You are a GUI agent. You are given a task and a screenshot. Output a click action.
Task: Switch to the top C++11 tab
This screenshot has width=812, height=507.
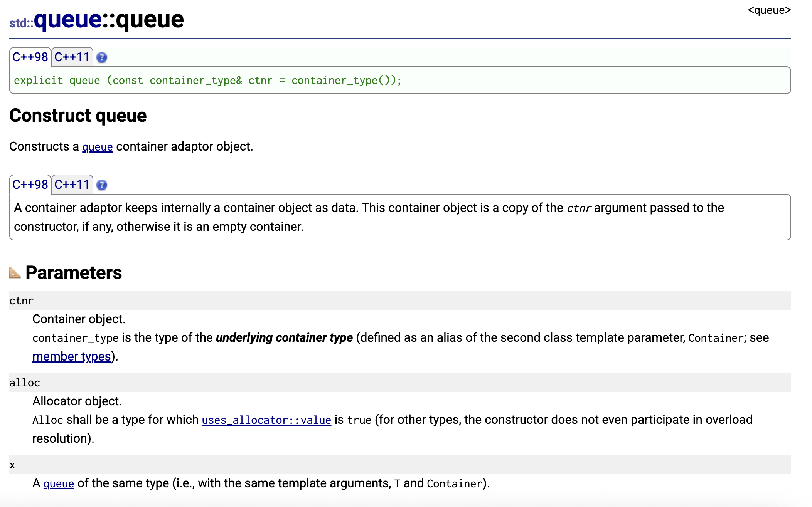point(72,57)
